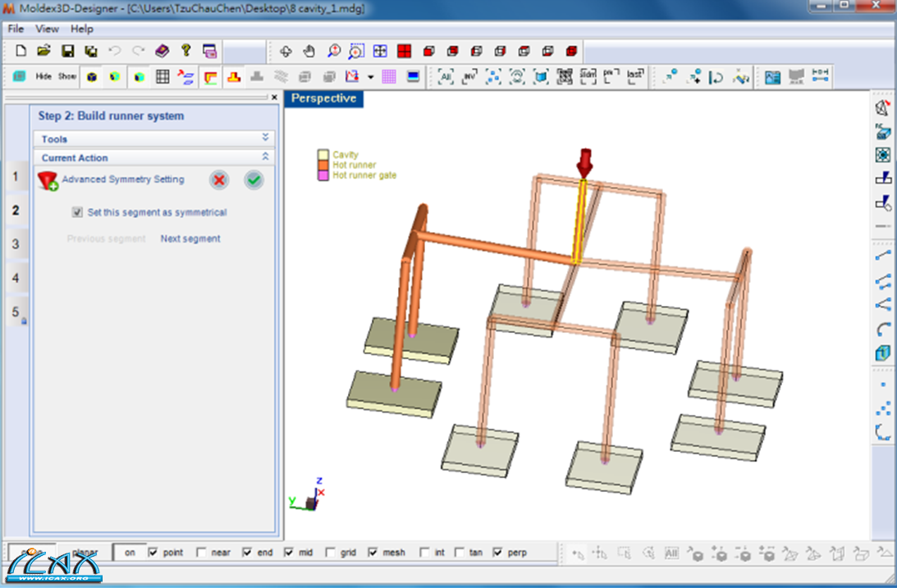Click the Next segment link
Viewport: 897px width, 588px height.
[190, 239]
